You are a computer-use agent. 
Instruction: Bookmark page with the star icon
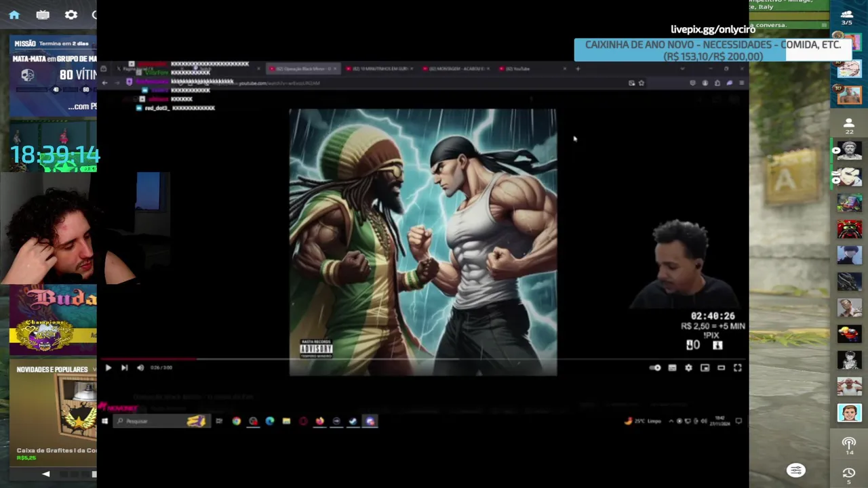pos(641,83)
